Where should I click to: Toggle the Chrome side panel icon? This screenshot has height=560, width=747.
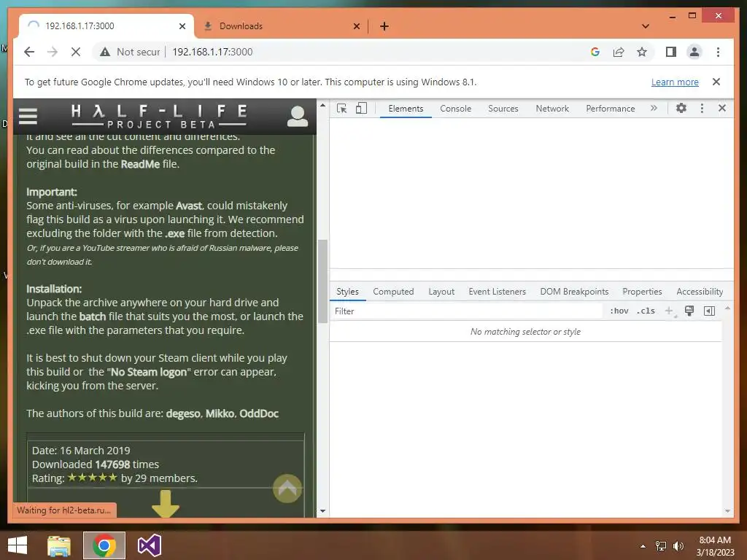pos(671,52)
